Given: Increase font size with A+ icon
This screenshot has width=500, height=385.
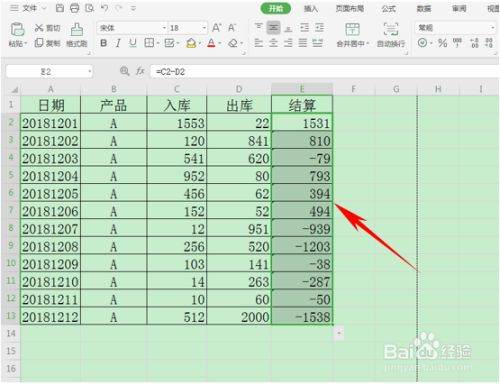Looking at the screenshot, I should point(216,28).
